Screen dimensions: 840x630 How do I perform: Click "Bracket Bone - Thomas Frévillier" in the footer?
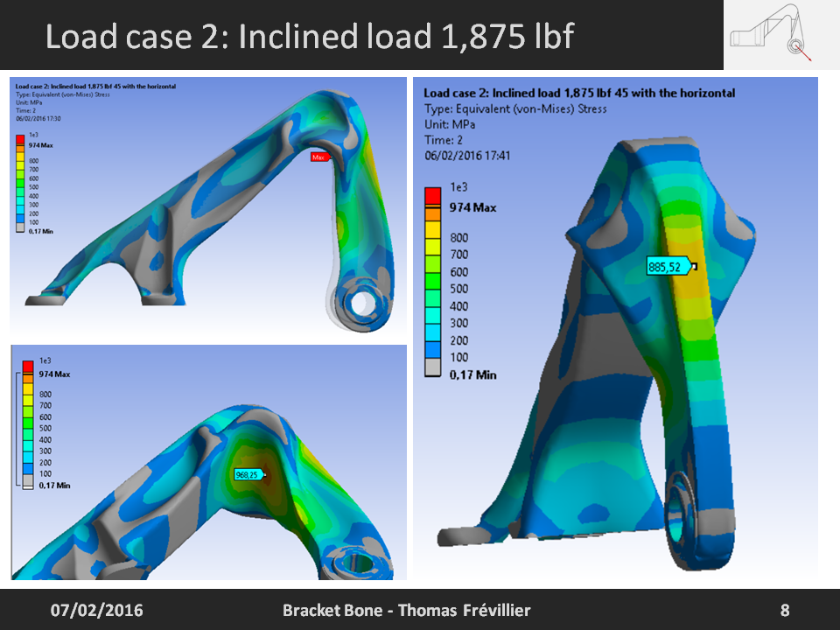pos(407,610)
